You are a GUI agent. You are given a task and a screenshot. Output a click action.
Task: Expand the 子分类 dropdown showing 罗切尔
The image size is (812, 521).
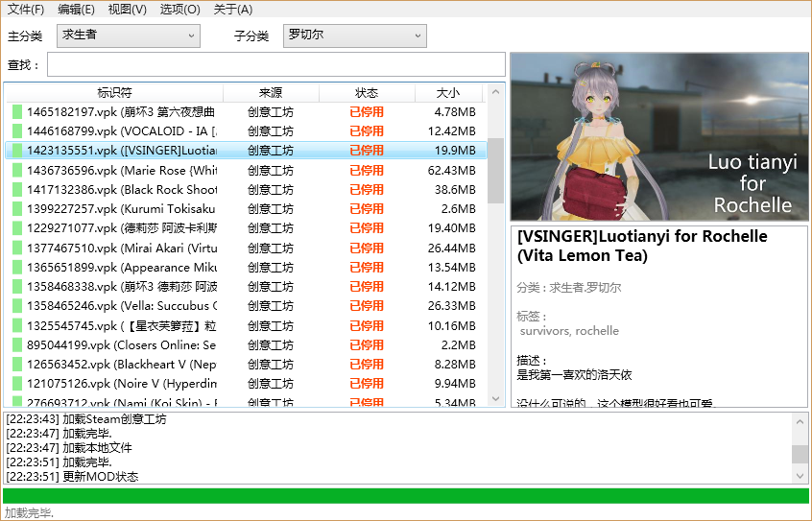[355, 36]
